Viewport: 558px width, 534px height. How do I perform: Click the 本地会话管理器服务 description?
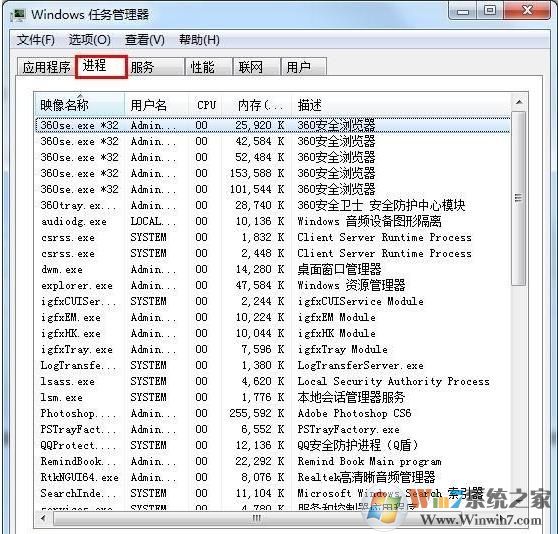coord(351,397)
